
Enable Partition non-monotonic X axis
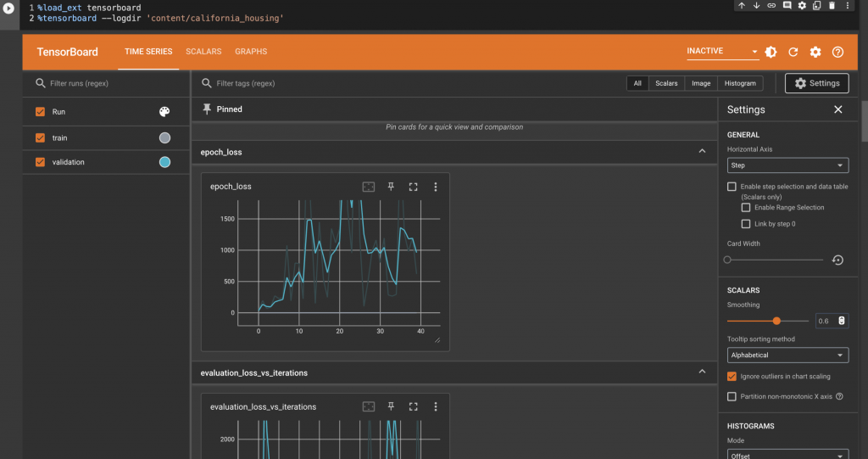[732, 396]
